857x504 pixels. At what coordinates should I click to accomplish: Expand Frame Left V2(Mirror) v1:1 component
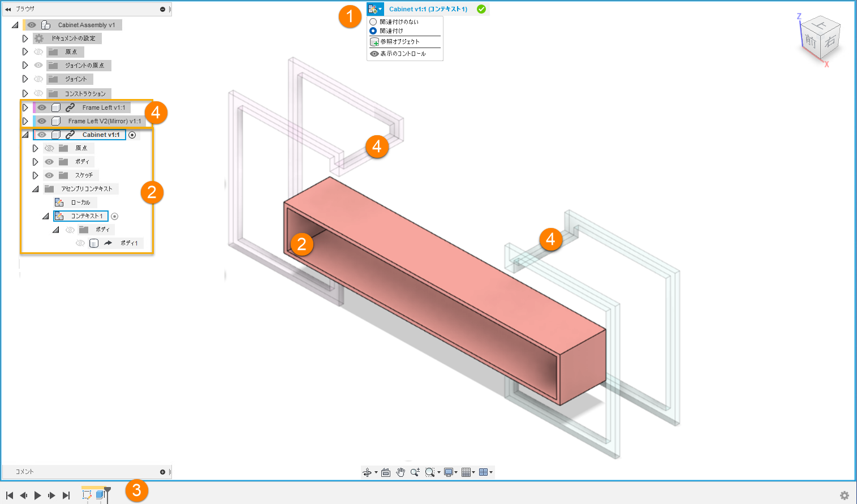pyautogui.click(x=25, y=121)
